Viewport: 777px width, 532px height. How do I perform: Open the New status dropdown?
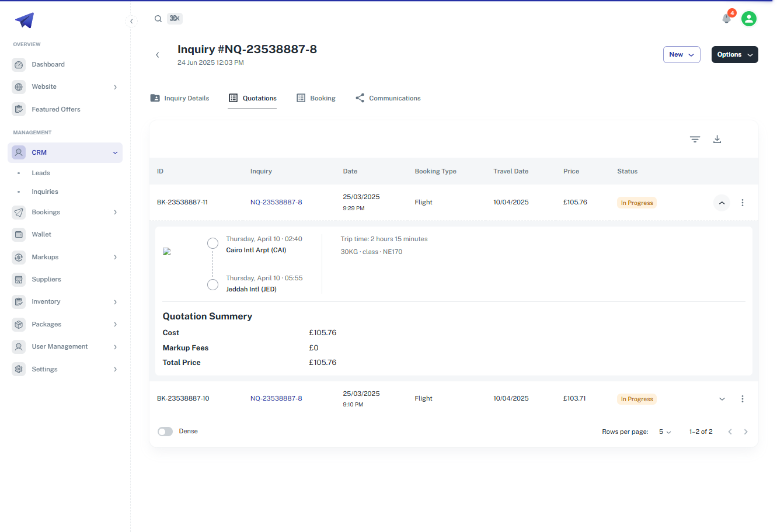(x=682, y=54)
